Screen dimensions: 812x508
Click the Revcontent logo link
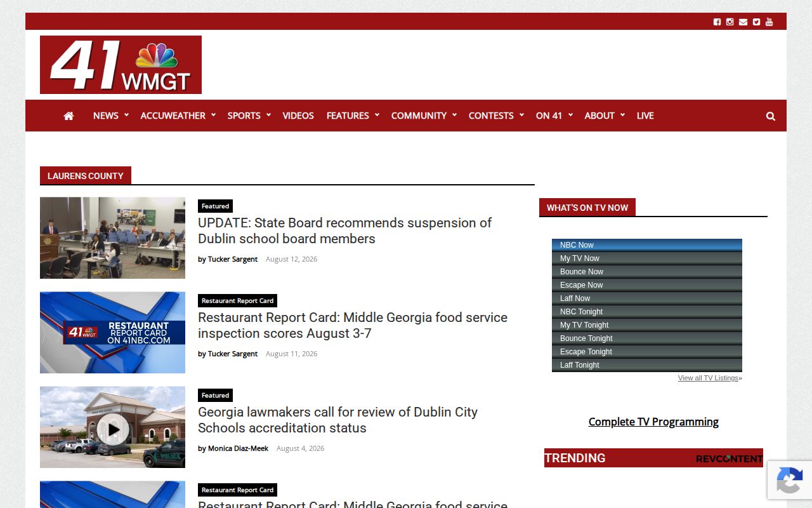[729, 458]
